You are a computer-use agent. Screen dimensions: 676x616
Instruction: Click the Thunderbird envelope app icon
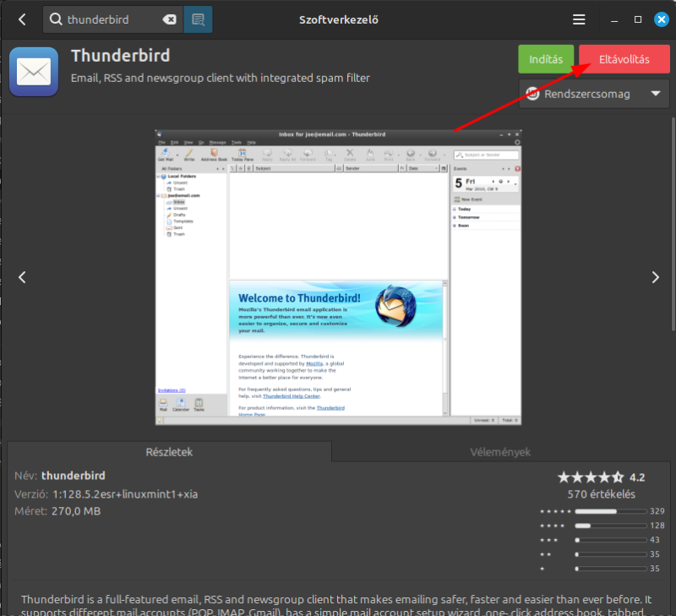[x=34, y=72]
